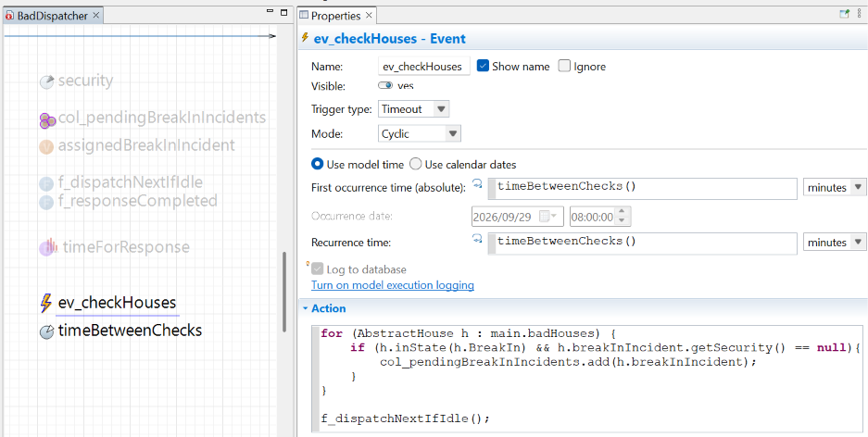Click inside the Action code editor
Image resolution: width=868 pixels, height=437 pixels.
click(588, 377)
